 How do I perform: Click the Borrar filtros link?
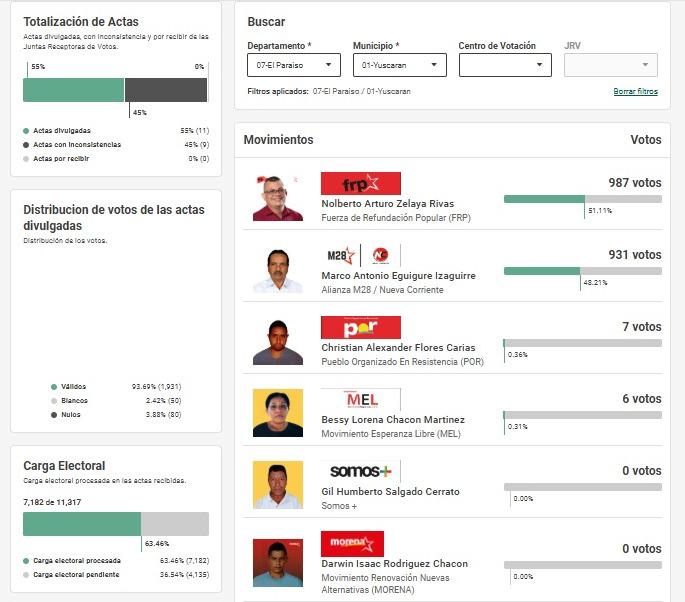tap(635, 91)
